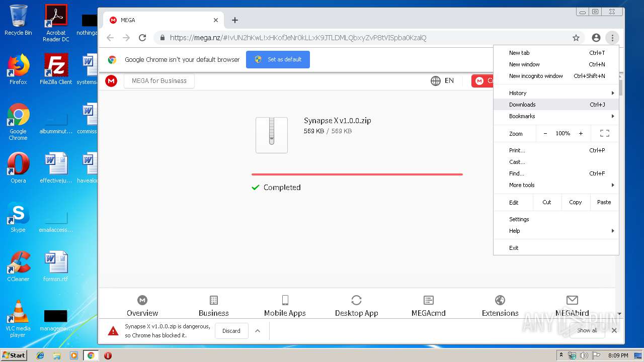Click the download progress bar

357,174
